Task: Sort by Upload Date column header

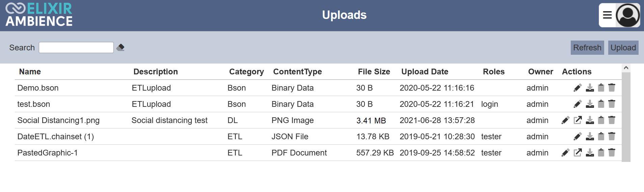Action: (425, 72)
